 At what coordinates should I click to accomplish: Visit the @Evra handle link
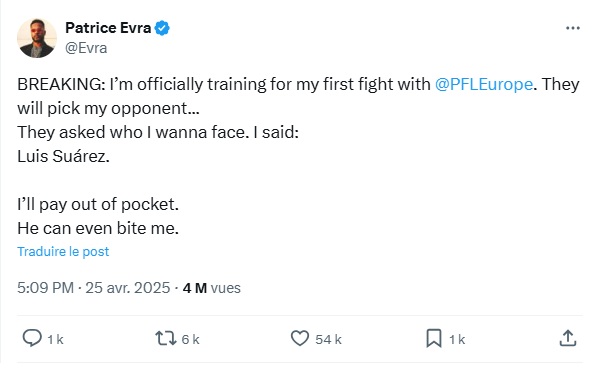pos(86,48)
